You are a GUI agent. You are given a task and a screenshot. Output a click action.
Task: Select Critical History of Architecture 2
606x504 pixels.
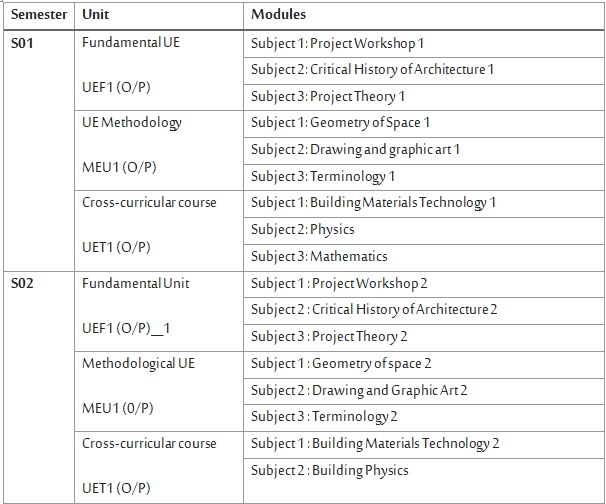pyautogui.click(x=375, y=310)
